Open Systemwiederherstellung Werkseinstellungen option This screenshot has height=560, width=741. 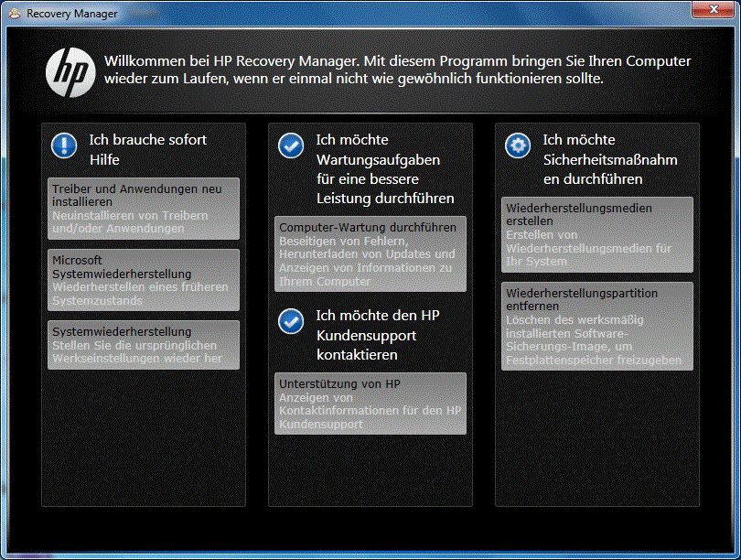tap(144, 345)
